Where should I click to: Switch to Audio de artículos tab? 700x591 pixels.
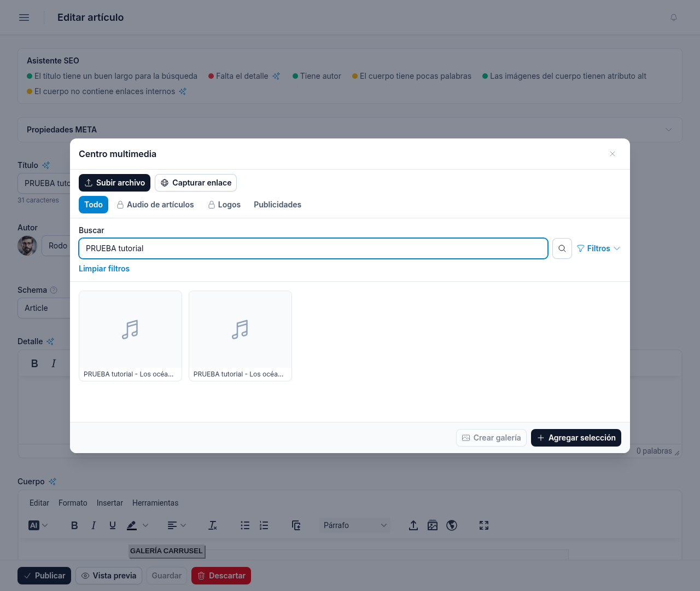point(155,205)
